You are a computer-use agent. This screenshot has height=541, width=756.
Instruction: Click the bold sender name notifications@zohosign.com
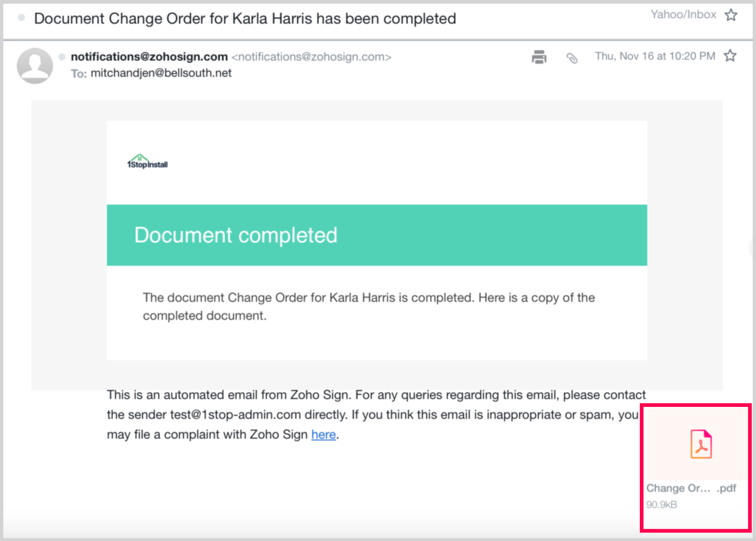pyautogui.click(x=149, y=57)
